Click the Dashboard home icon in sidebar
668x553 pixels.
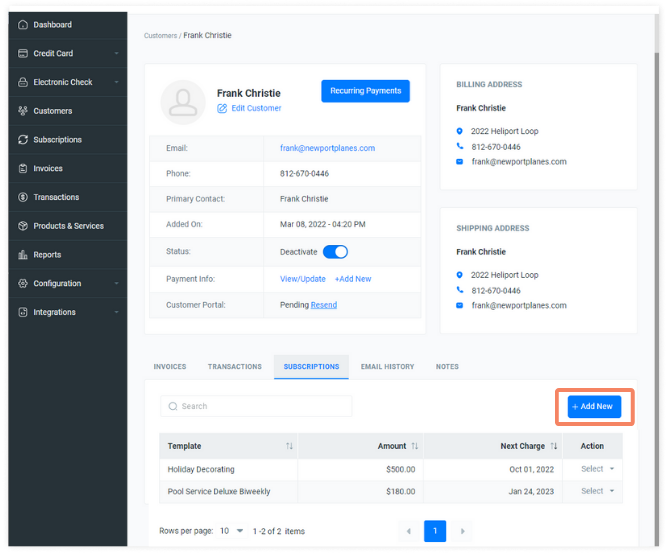23,25
